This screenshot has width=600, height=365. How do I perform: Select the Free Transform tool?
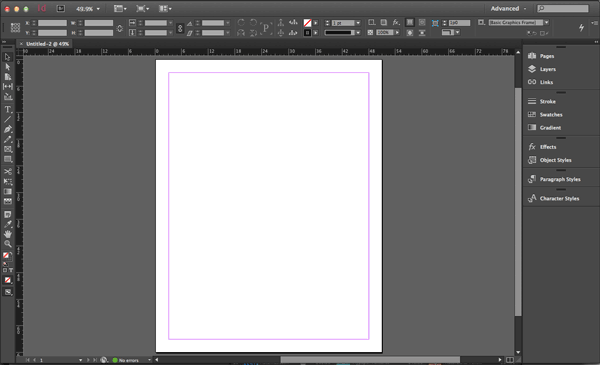tap(8, 181)
